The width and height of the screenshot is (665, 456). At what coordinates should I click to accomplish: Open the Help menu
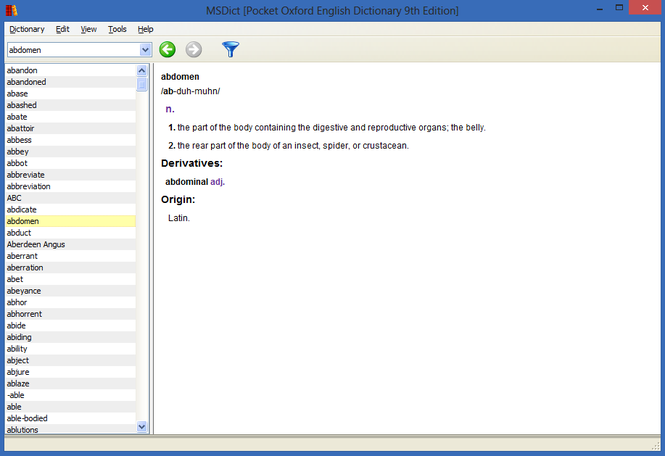pos(145,29)
